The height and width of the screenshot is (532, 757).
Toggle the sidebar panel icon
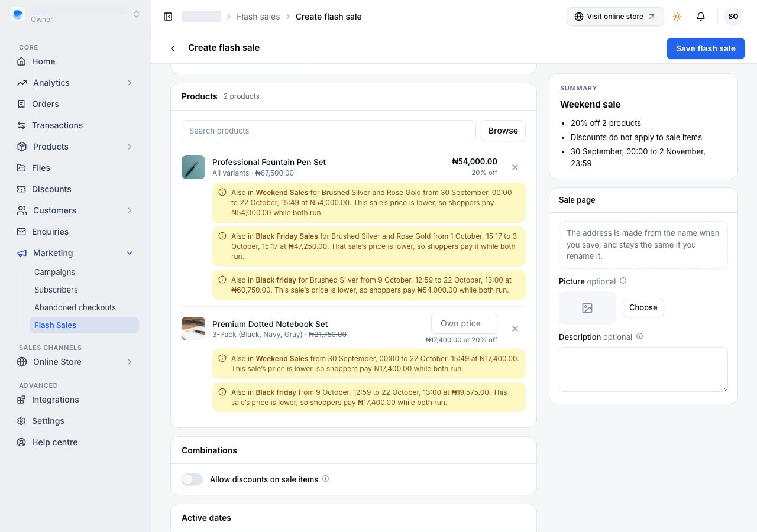point(168,17)
